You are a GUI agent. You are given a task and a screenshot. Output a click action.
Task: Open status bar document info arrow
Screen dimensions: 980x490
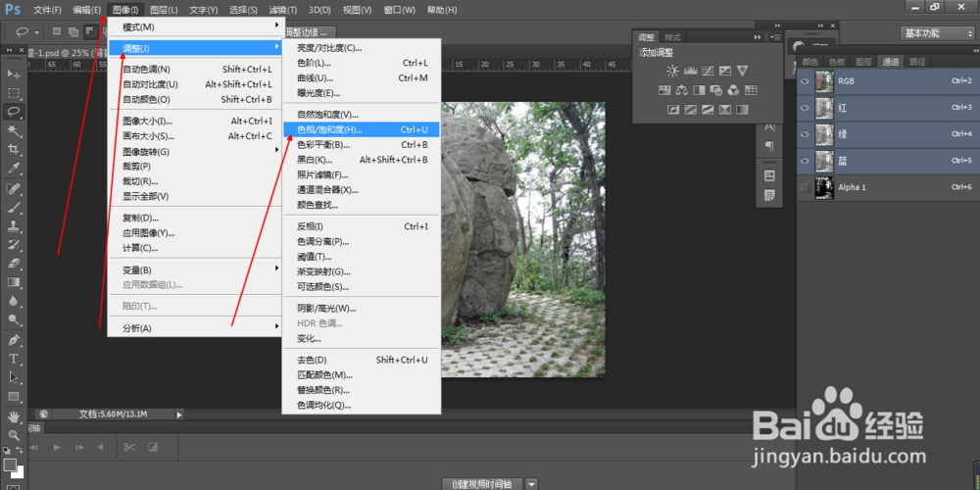pos(179,414)
